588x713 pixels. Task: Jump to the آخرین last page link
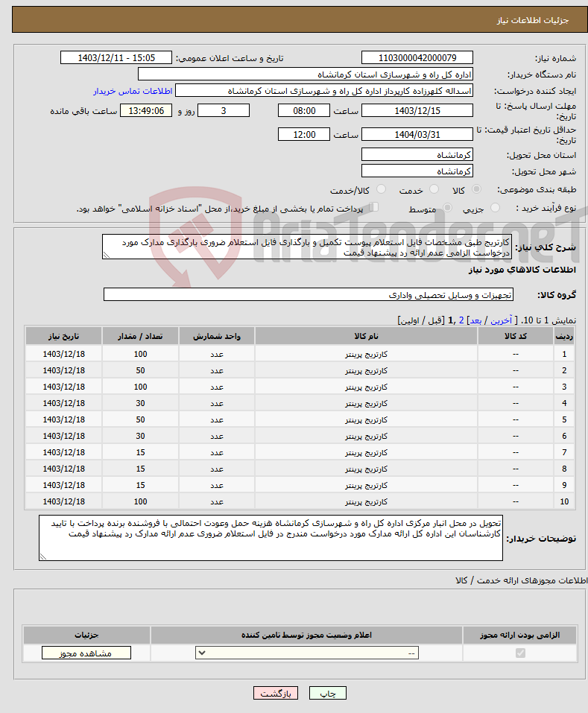tap(501, 320)
